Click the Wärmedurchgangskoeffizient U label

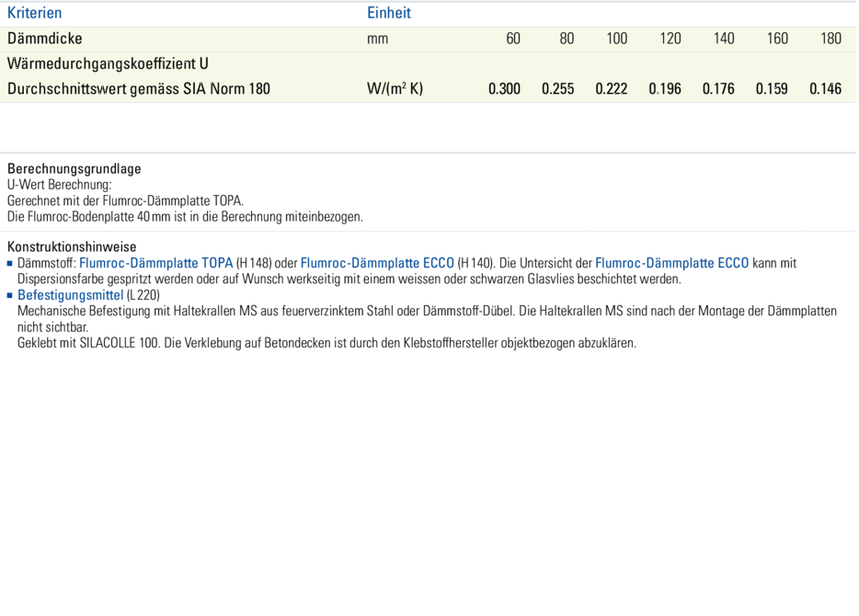pyautogui.click(x=108, y=64)
